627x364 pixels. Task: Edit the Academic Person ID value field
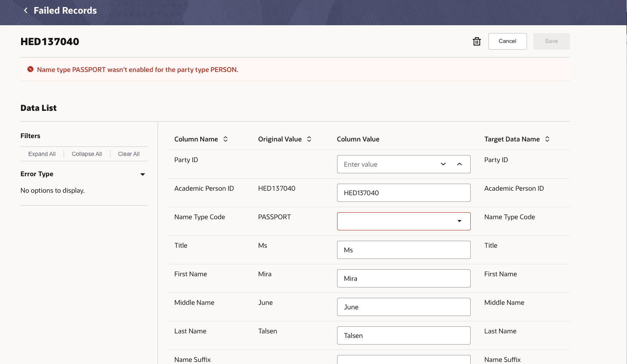click(x=404, y=193)
